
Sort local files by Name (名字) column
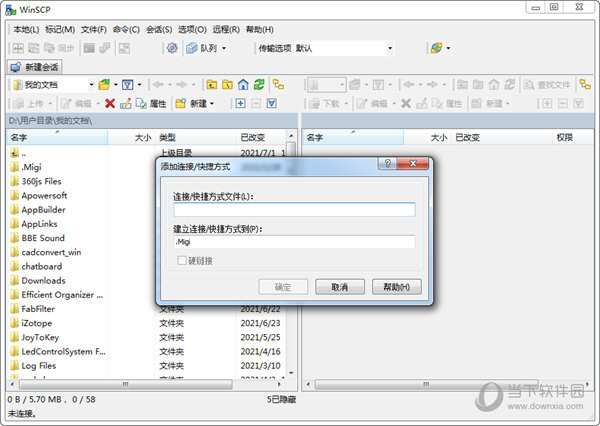[57, 137]
